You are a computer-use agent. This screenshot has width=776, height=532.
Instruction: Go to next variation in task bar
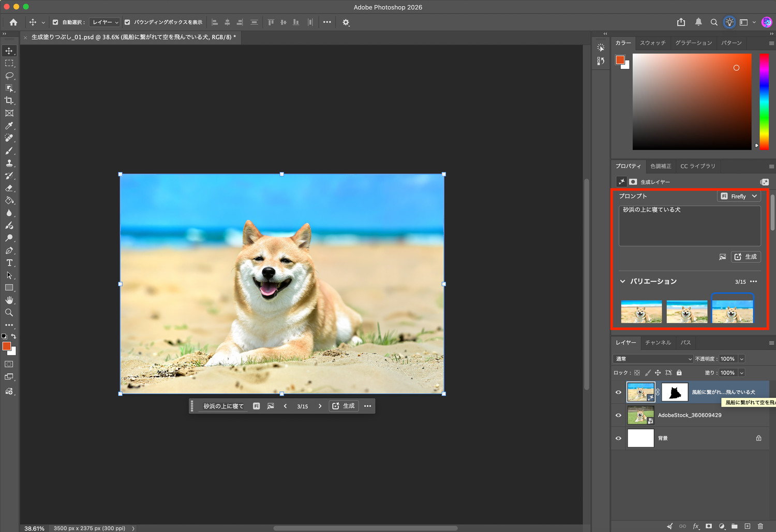[320, 406]
